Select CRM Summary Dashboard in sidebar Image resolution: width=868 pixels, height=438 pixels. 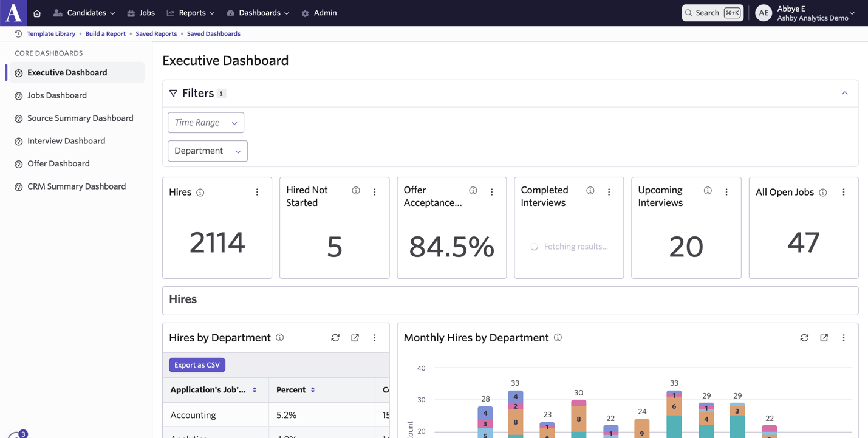(77, 186)
